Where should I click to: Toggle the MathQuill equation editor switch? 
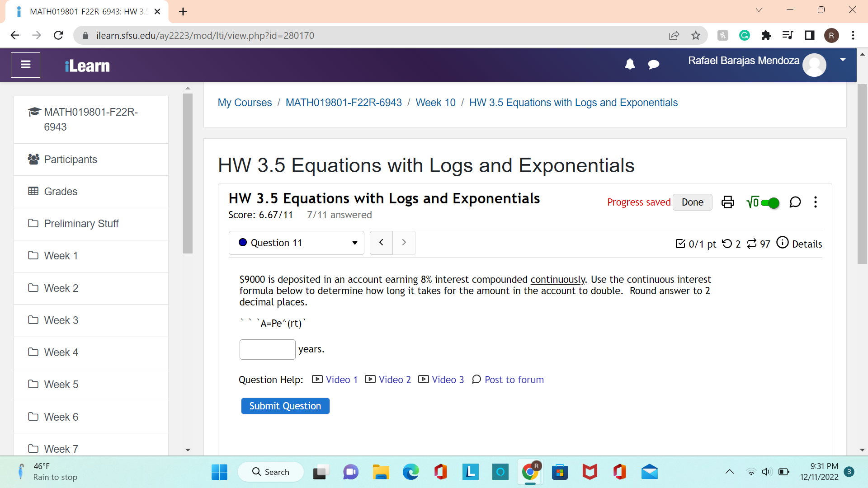(769, 203)
